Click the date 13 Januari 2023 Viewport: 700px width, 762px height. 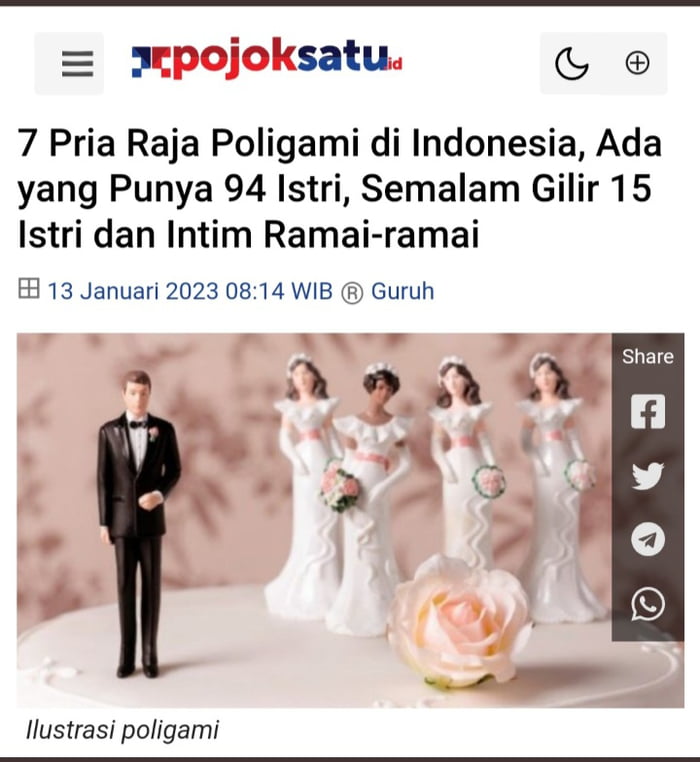click(133, 291)
